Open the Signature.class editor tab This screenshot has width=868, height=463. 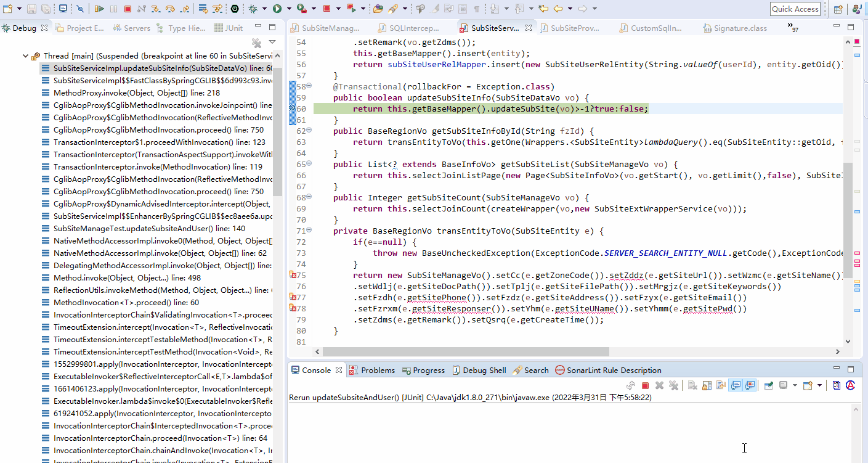[x=735, y=28]
